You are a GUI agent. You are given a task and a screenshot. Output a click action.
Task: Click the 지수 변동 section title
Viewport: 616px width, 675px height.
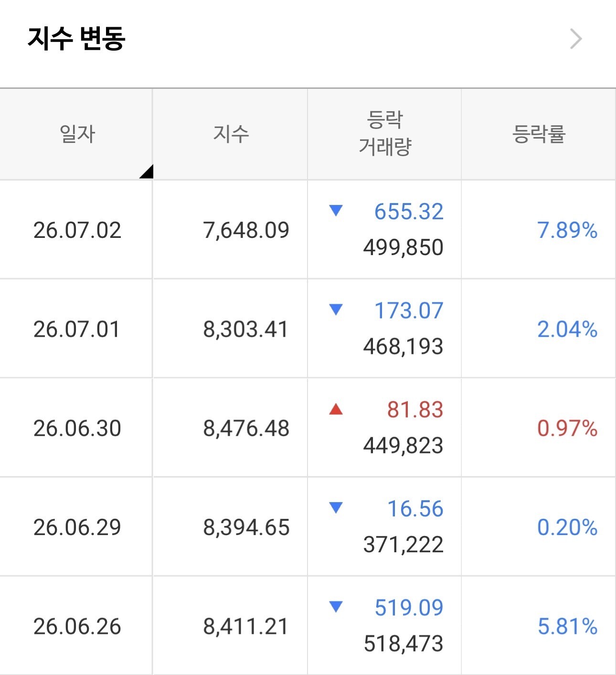coord(76,38)
